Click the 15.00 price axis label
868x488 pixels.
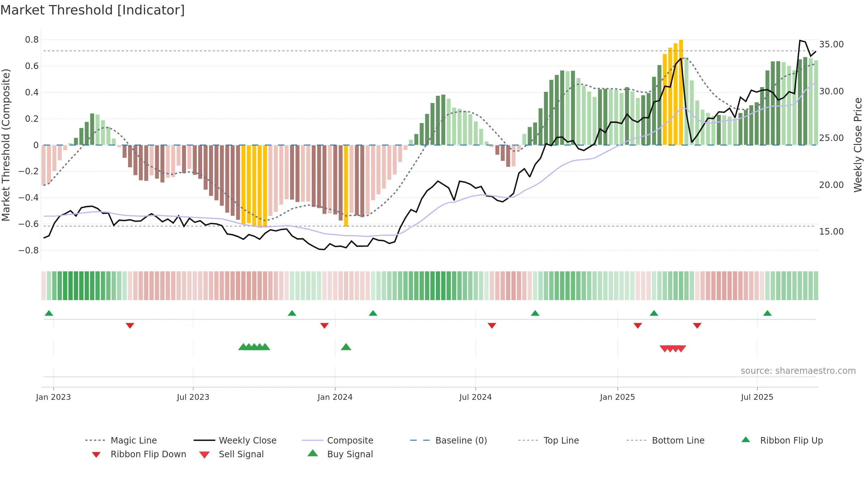point(831,232)
